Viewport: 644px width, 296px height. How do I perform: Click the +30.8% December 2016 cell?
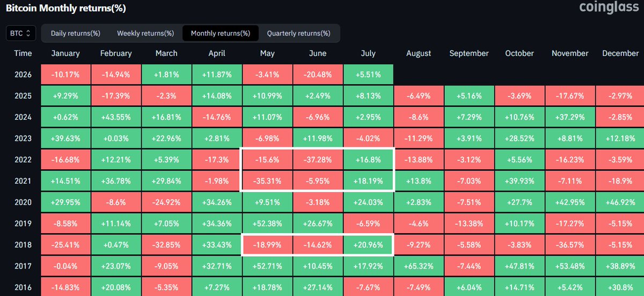pos(620,287)
